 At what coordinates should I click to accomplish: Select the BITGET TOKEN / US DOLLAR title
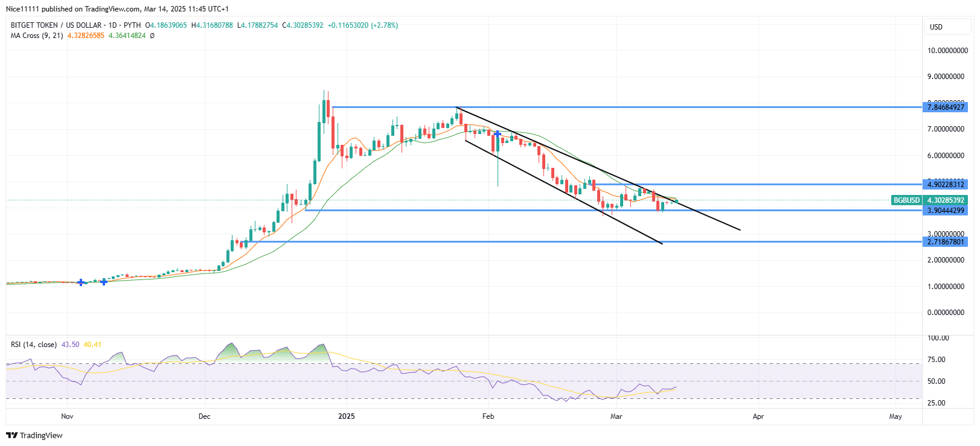coord(56,25)
